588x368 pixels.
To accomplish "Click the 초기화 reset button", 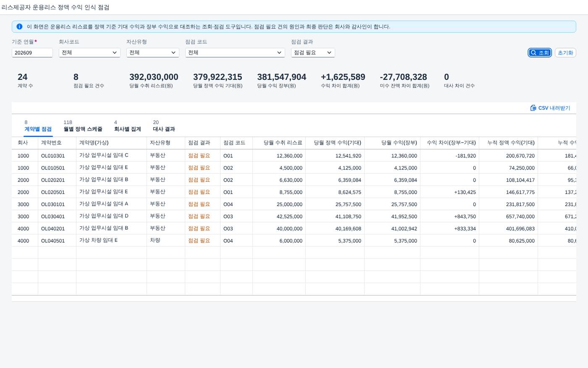I will click(565, 53).
